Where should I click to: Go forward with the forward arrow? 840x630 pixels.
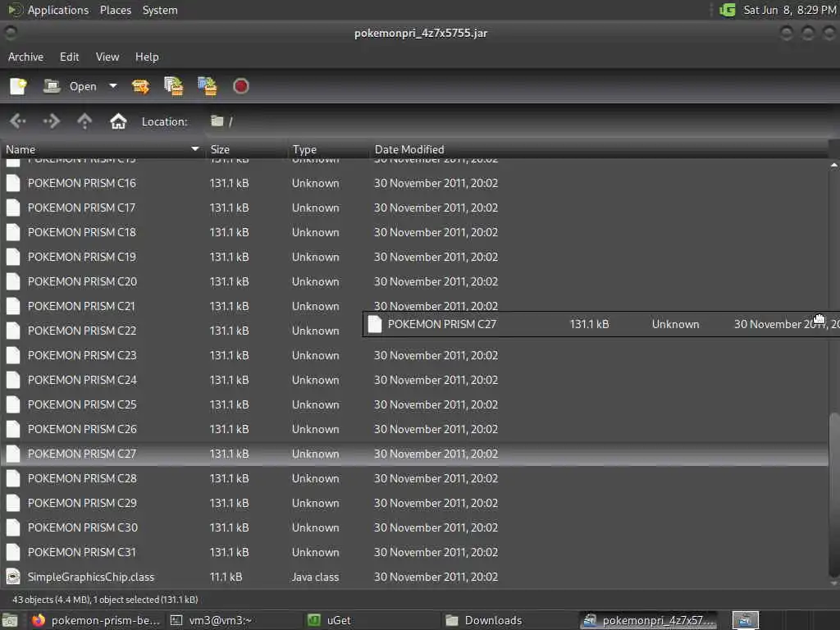pyautogui.click(x=52, y=121)
